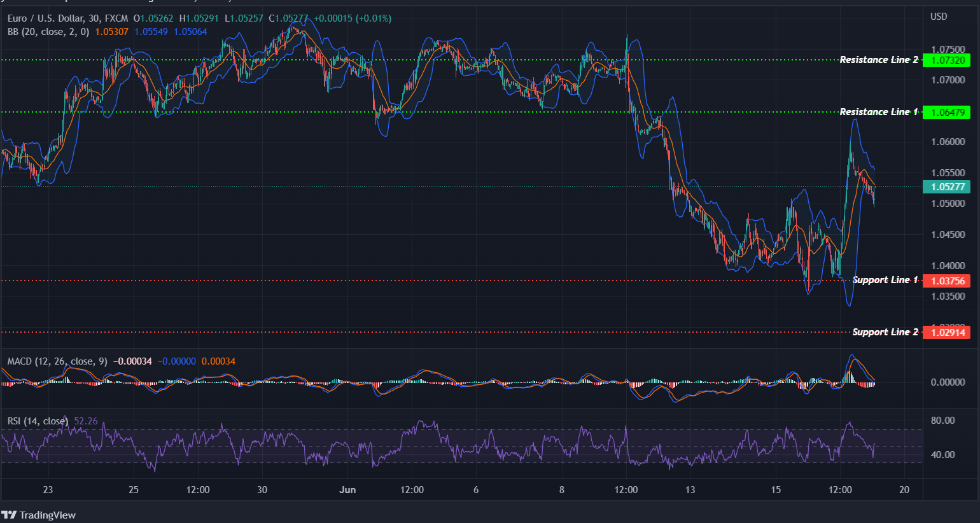
Task: Click the current price label 1.05277
Action: click(948, 187)
